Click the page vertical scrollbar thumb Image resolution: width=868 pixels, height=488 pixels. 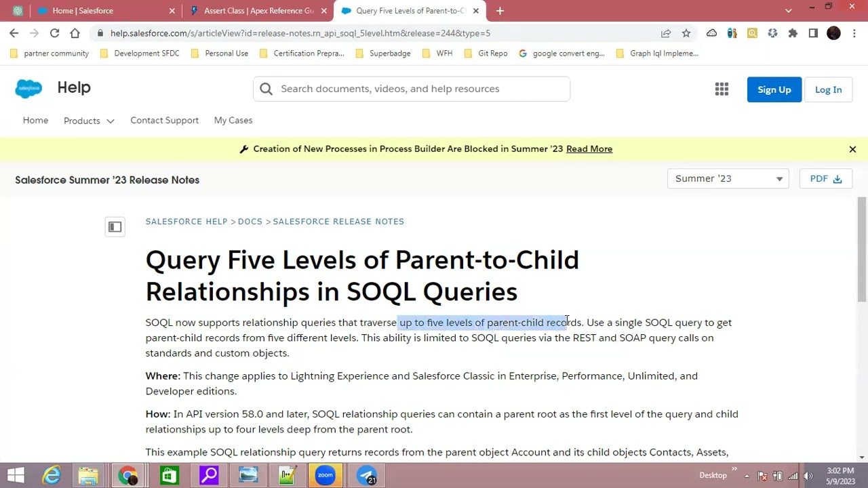pyautogui.click(x=862, y=249)
